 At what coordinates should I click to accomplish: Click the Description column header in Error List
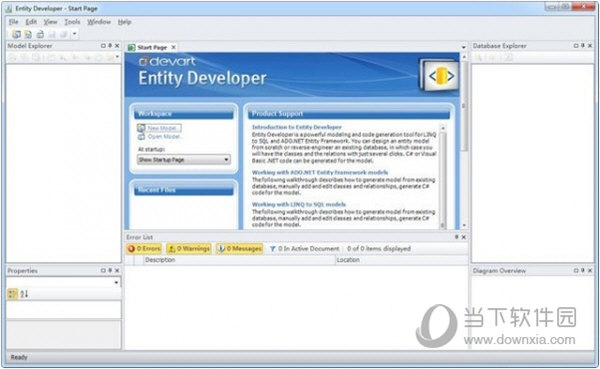(240, 260)
